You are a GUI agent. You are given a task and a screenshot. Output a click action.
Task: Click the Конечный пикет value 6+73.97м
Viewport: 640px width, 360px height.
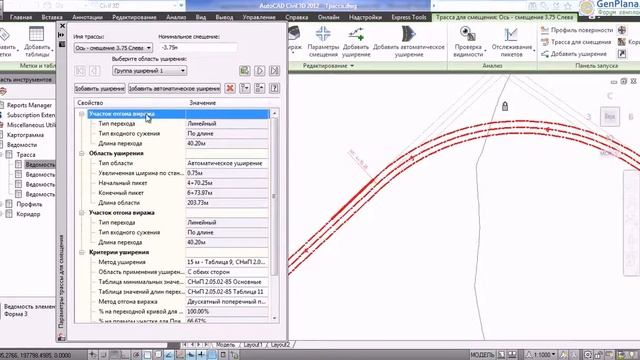[x=227, y=193]
